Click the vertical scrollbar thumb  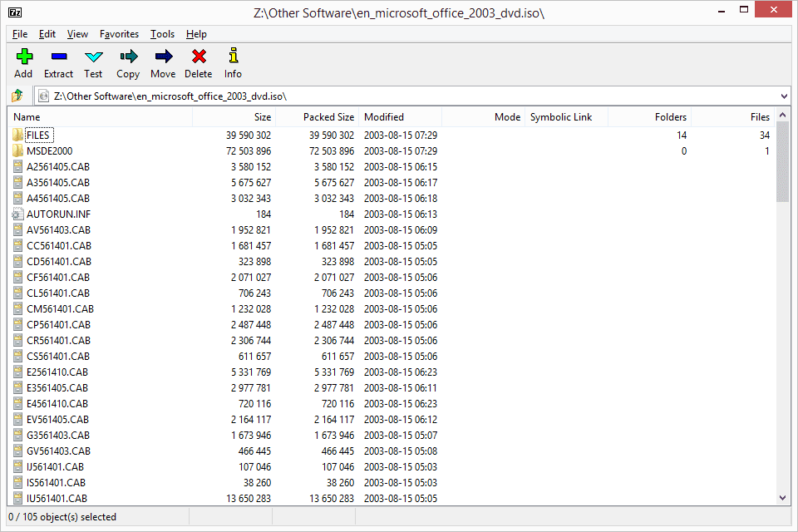coord(783,162)
